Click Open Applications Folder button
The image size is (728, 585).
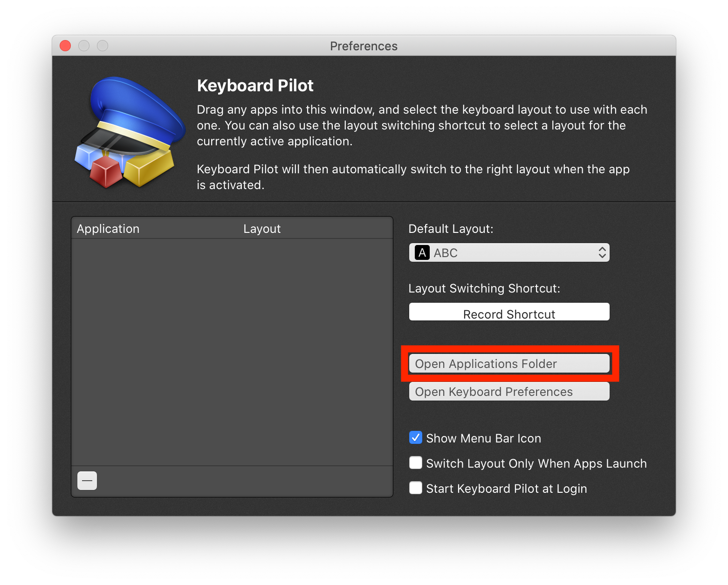click(x=509, y=364)
